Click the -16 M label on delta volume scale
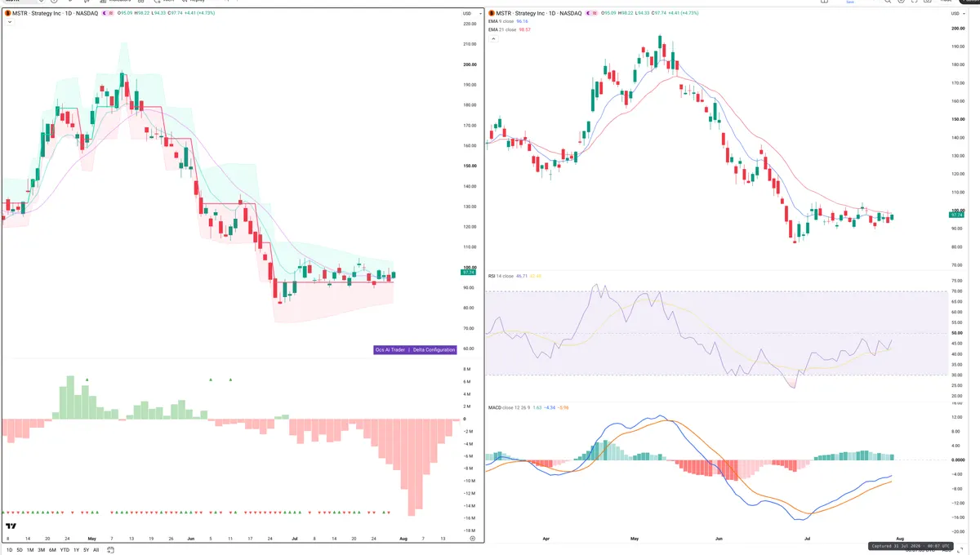 click(470, 518)
